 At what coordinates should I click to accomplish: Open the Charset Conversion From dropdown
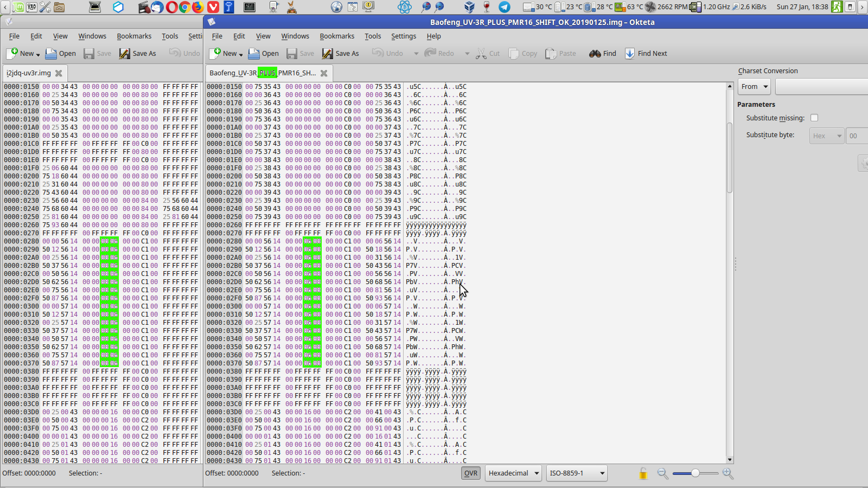tap(755, 86)
